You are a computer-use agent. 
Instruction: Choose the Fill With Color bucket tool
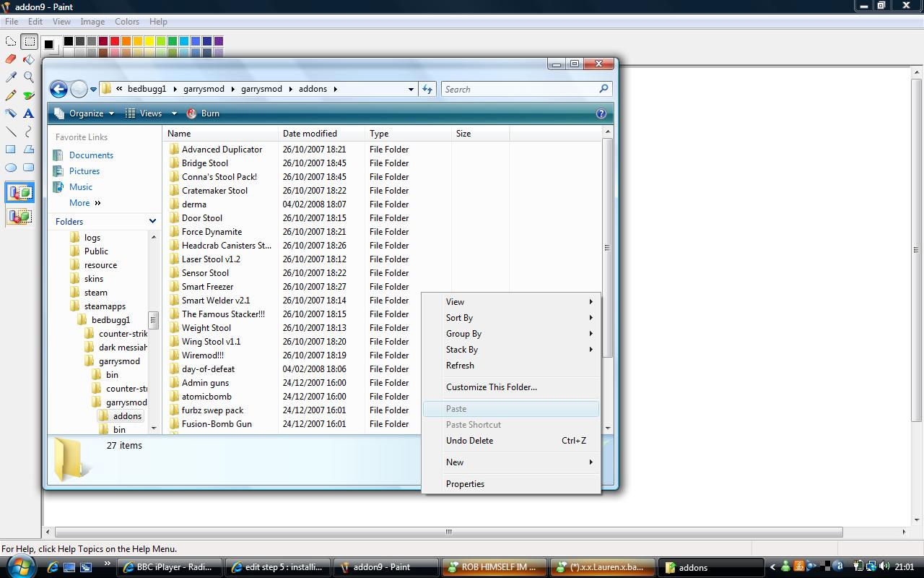point(29,59)
